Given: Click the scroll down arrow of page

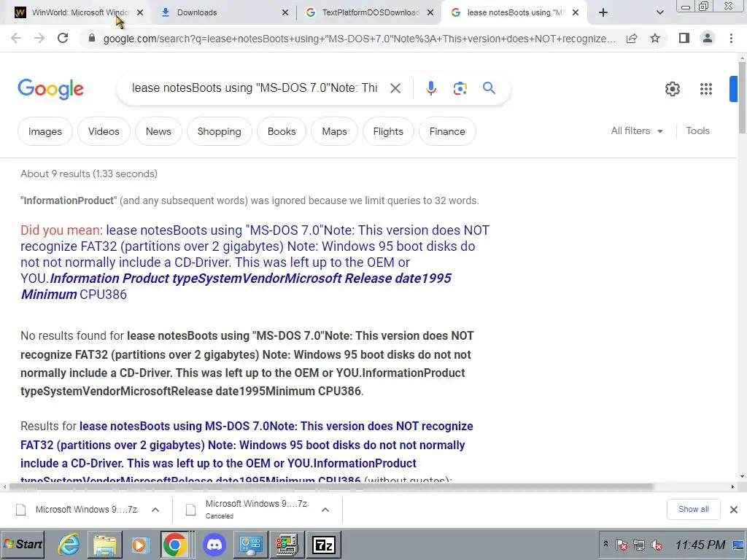Looking at the screenshot, I should click(x=742, y=477).
